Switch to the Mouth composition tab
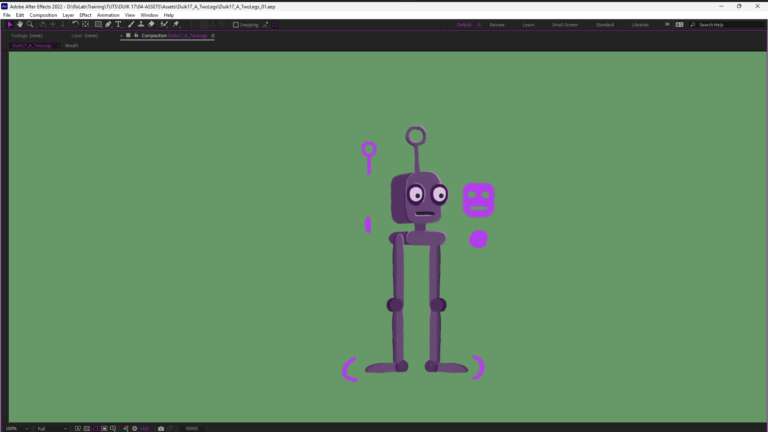This screenshot has width=768, height=432. click(x=72, y=45)
